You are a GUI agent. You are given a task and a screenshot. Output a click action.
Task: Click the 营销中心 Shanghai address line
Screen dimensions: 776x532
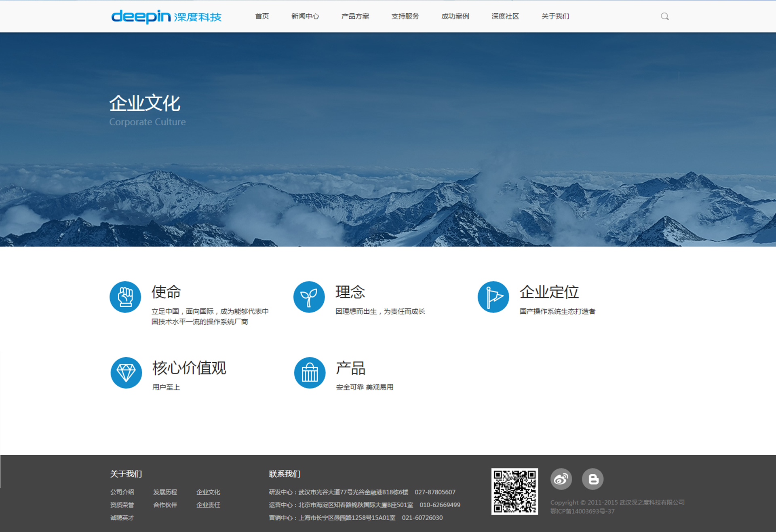[x=356, y=518]
